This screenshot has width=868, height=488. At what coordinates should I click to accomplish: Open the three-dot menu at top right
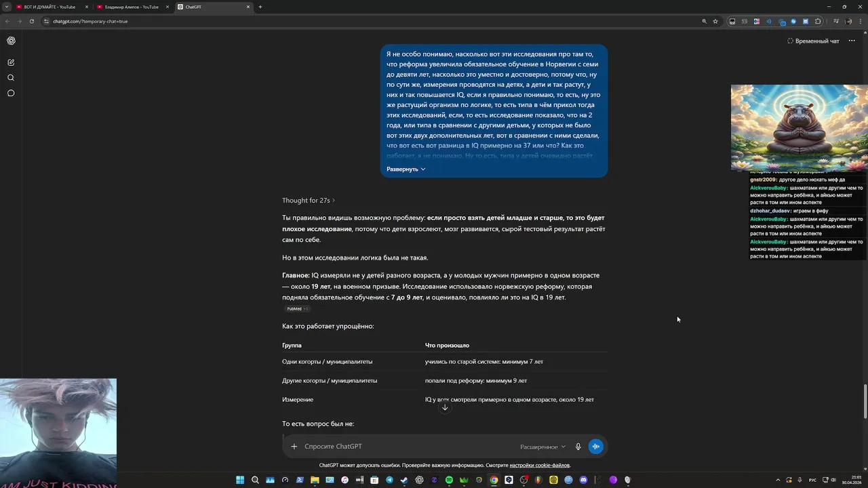tap(852, 41)
